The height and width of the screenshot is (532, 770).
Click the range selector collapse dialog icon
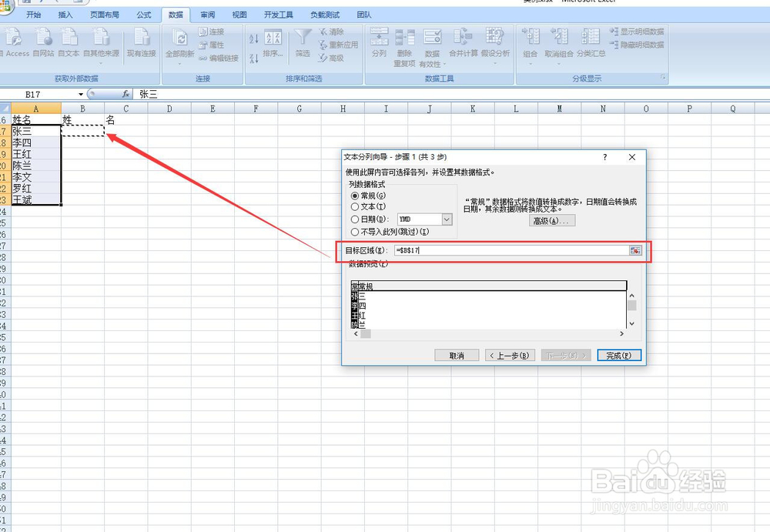coord(635,250)
